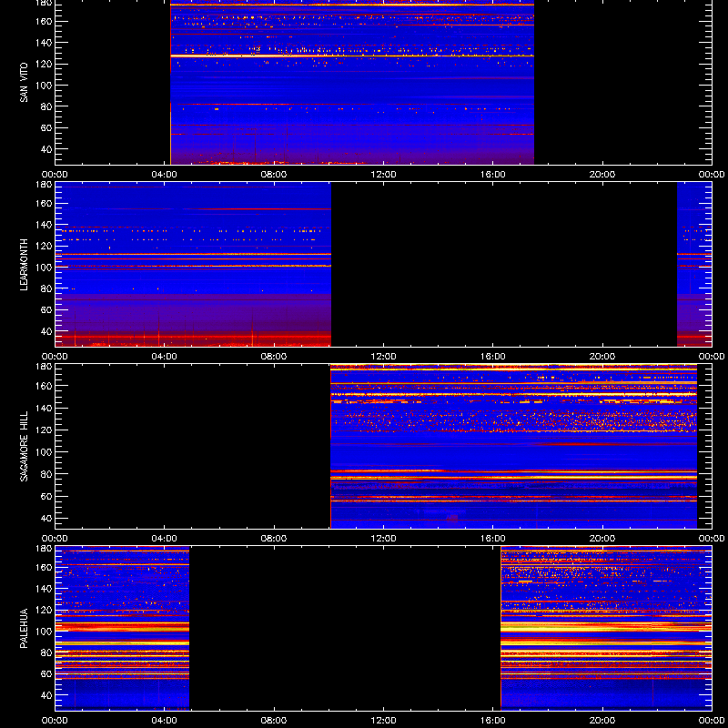Click 04:00 time label beneath Learmonth plot

coord(165,357)
